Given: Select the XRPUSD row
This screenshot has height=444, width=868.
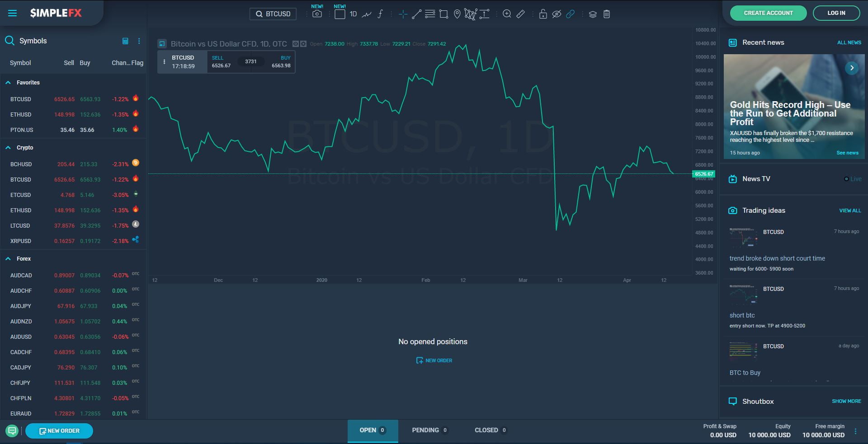Looking at the screenshot, I should click(x=73, y=241).
